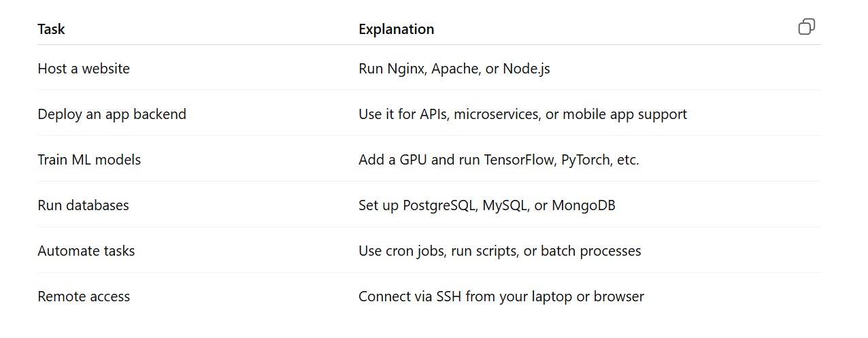Click "Run Nginx, Apache, or Node.js" text
Viewport: 868px width, 338px height.
(x=454, y=69)
